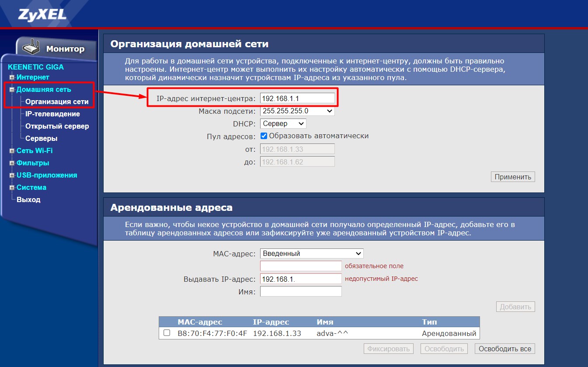Open the Система section

click(31, 188)
